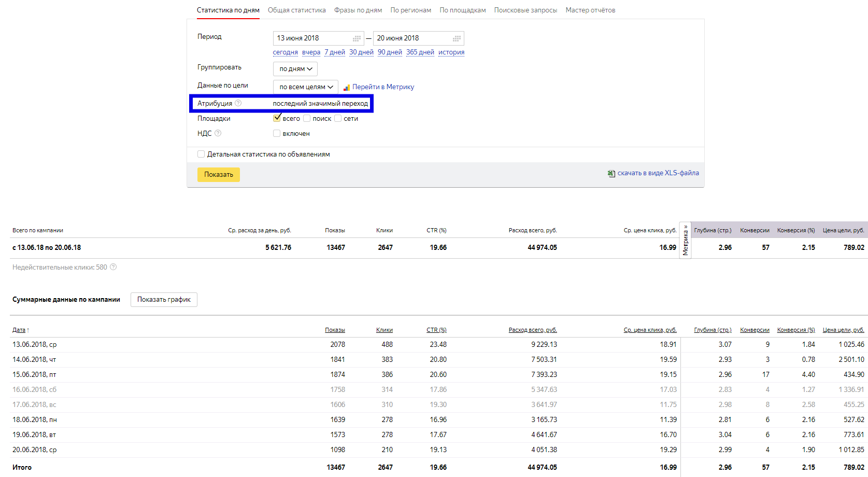This screenshot has height=477, width=868.
Task: Sort by CTR (%) column header
Action: point(437,330)
